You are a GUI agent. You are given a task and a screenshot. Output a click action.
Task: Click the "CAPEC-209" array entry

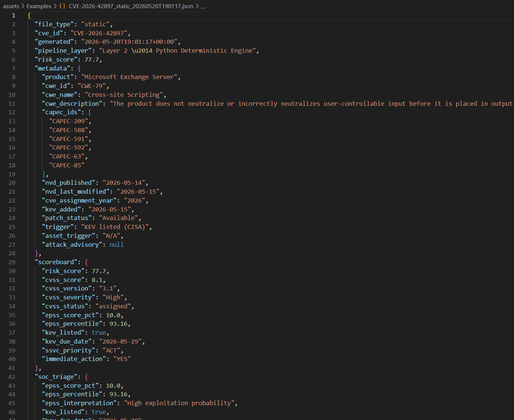(x=69, y=121)
